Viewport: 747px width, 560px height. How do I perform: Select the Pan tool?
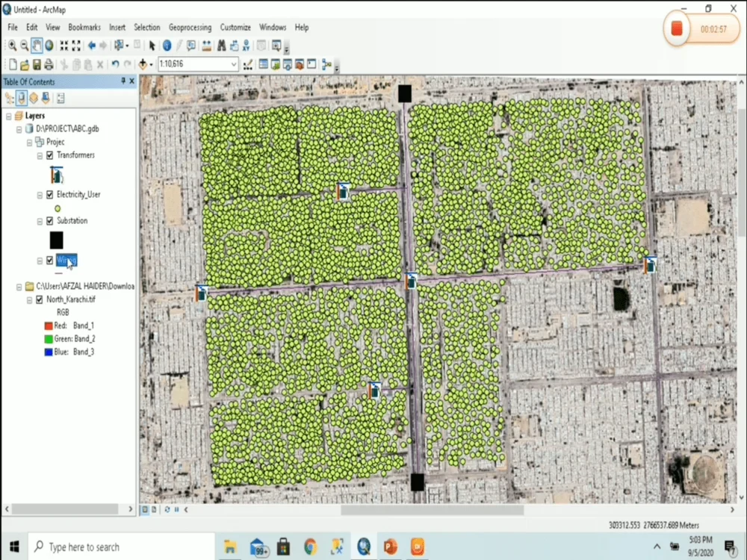click(36, 46)
